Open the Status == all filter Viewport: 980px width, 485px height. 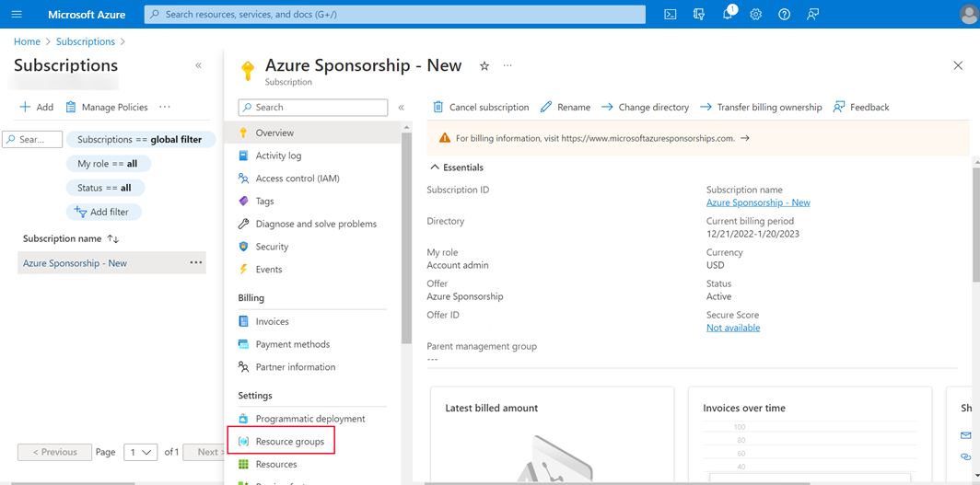(x=105, y=188)
